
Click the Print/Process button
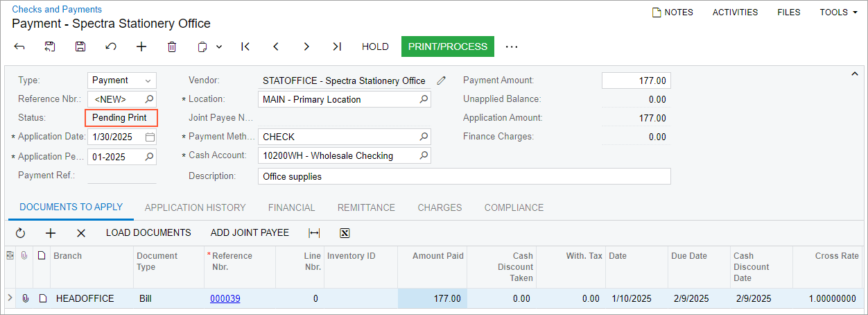[447, 46]
